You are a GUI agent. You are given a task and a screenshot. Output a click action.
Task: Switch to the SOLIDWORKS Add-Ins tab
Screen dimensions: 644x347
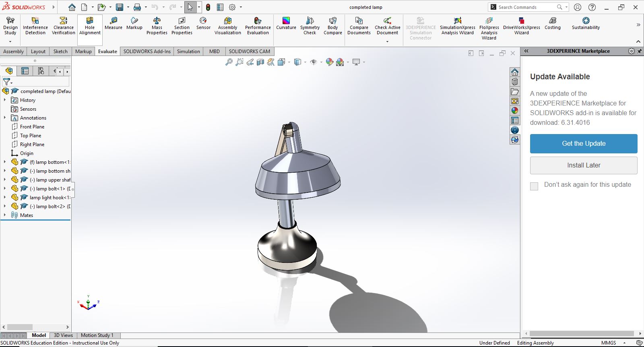tap(147, 51)
